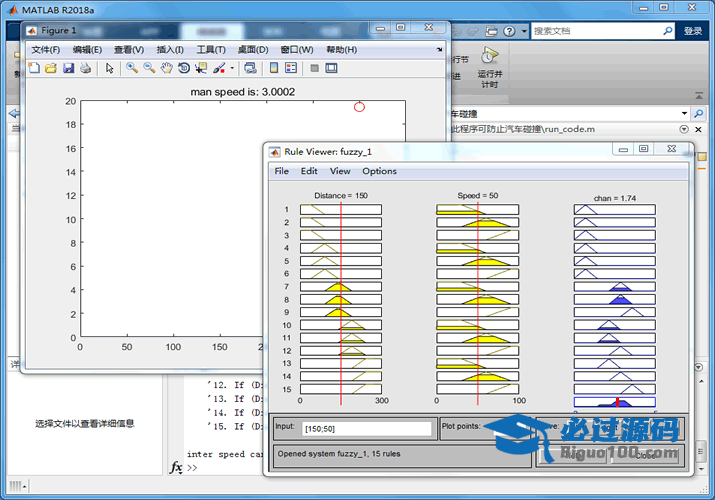Open the current folder path dropdown

[684, 113]
